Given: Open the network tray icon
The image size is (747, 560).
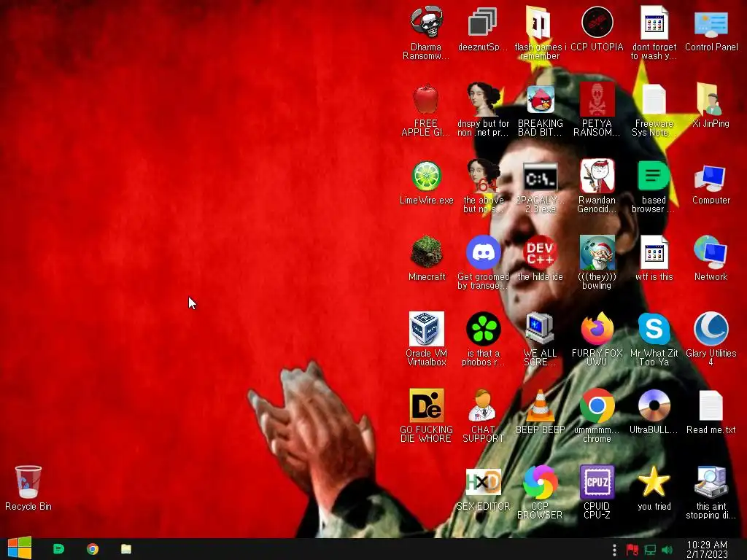Looking at the screenshot, I should point(650,550).
